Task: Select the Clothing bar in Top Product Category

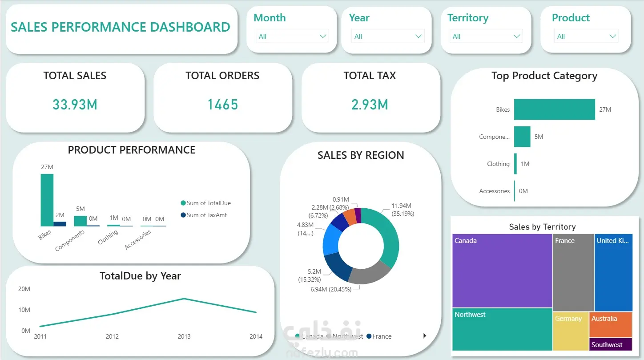Action: click(515, 164)
